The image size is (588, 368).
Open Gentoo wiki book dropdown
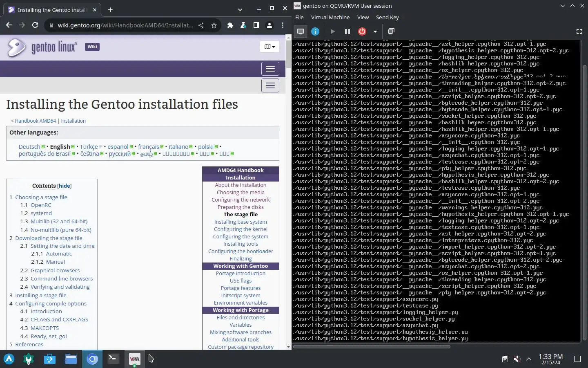pyautogui.click(x=269, y=47)
